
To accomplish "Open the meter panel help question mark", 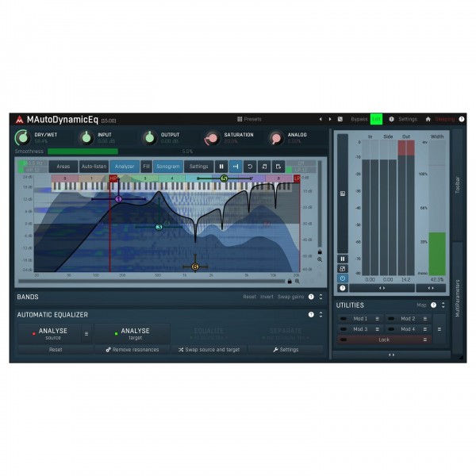I will (343, 288).
